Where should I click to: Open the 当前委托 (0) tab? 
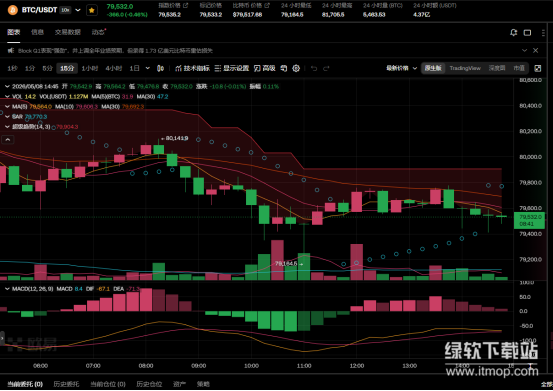click(x=25, y=384)
